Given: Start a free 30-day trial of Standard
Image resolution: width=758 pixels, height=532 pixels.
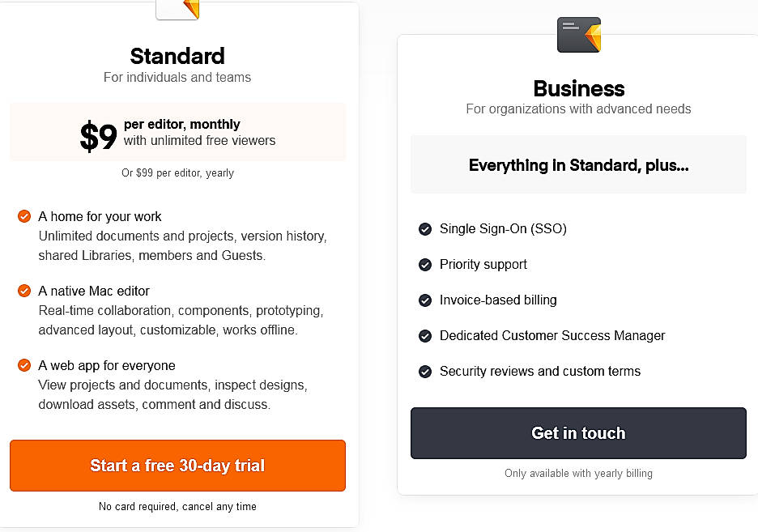Looking at the screenshot, I should (177, 466).
